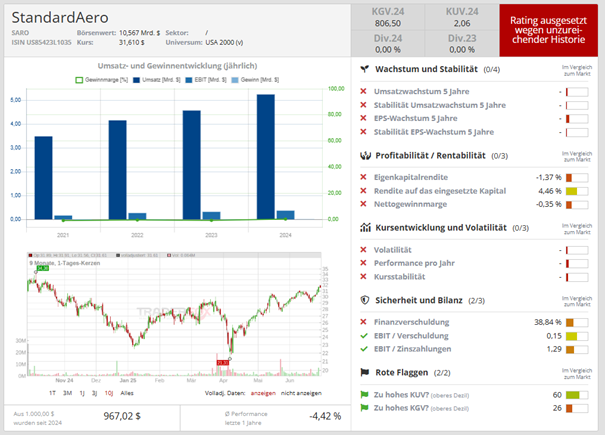Click the Div.24 value tile
Viewport: 605px width, 435px height.
coord(388,44)
